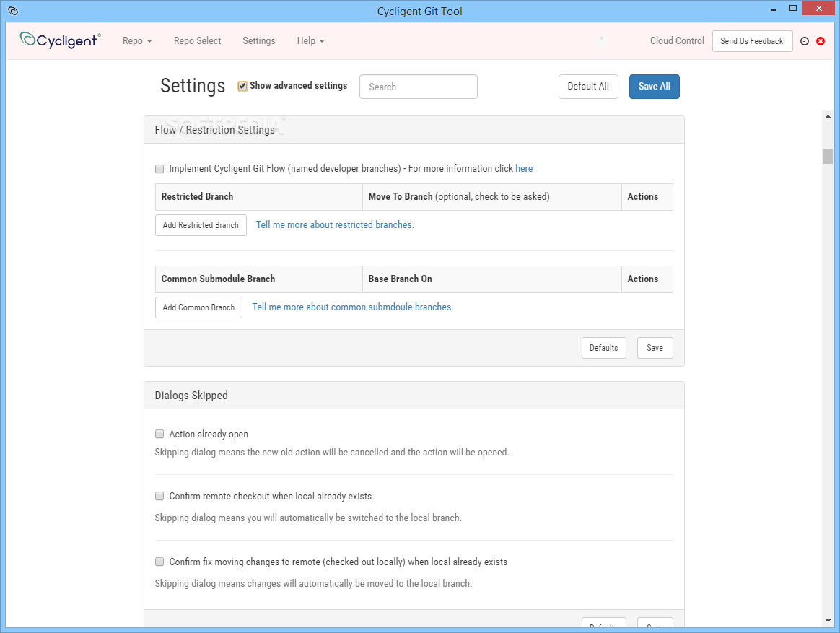Open Cloud Control
Screen dimensions: 840x633
677,40
